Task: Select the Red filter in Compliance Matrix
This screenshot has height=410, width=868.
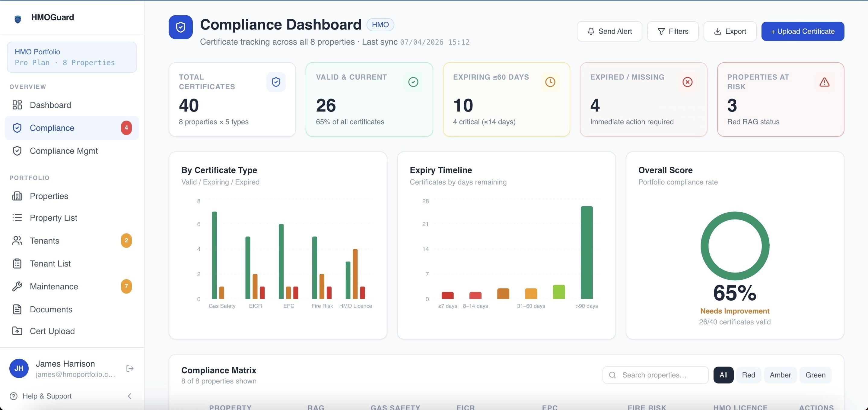Action: 749,375
